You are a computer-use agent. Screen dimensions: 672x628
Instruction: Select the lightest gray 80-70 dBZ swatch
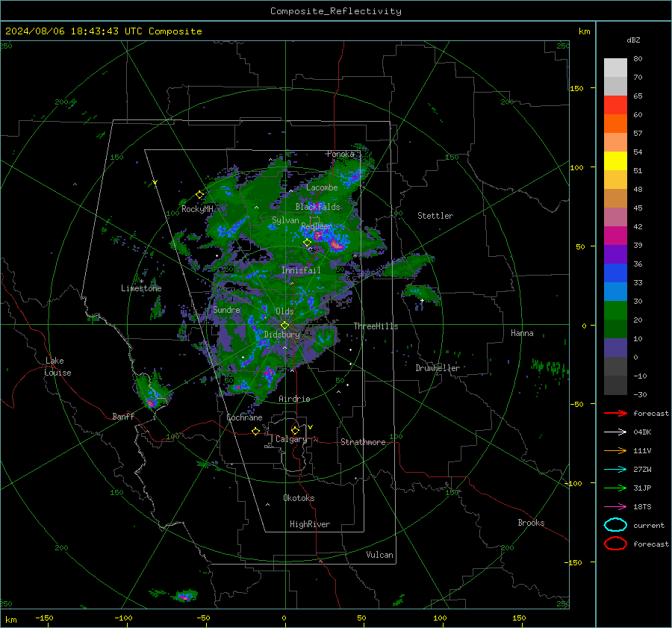pos(615,68)
